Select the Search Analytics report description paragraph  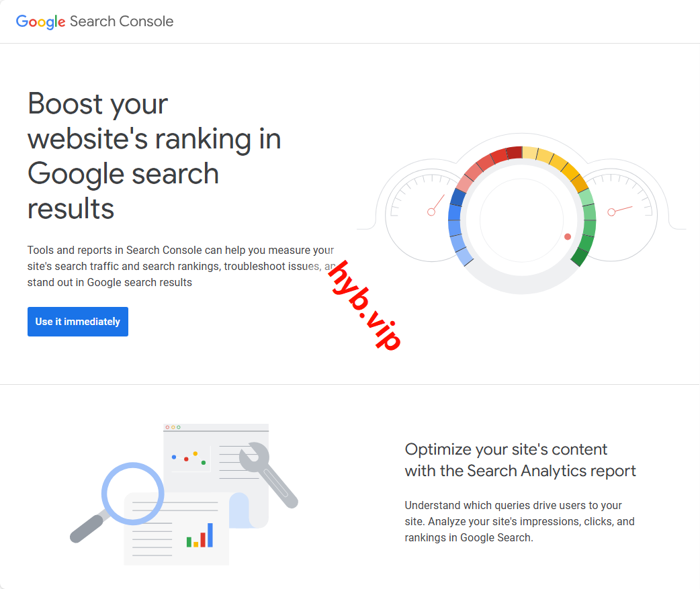pyautogui.click(x=519, y=521)
